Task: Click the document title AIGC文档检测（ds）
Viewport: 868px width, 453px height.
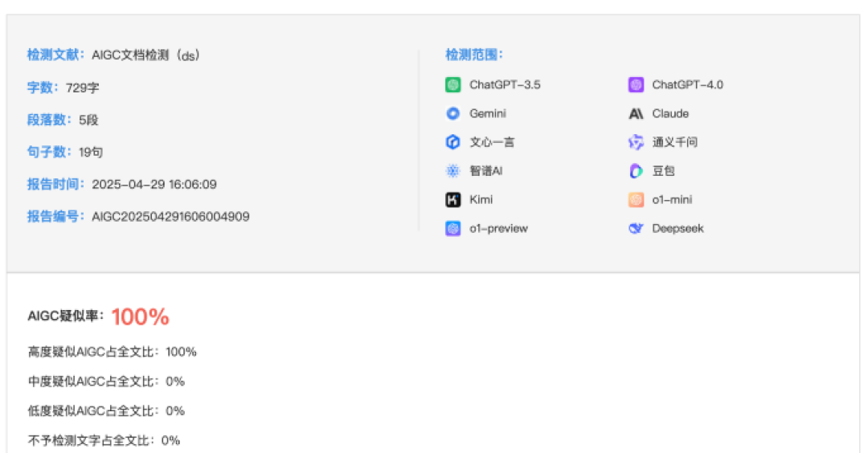Action: coord(145,55)
